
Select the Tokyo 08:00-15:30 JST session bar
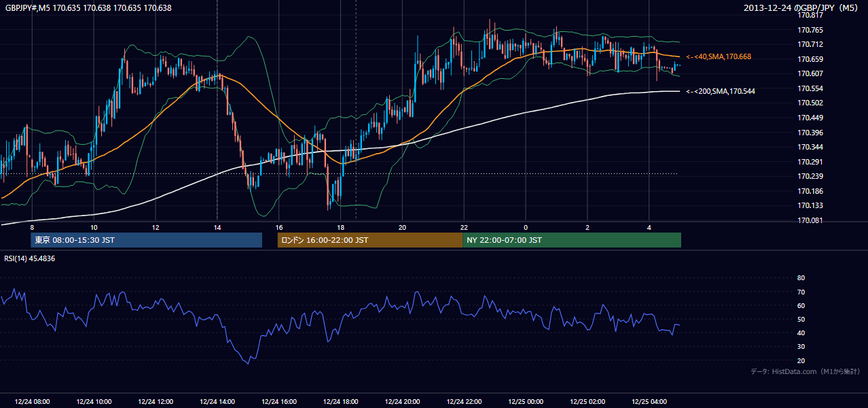[146, 240]
